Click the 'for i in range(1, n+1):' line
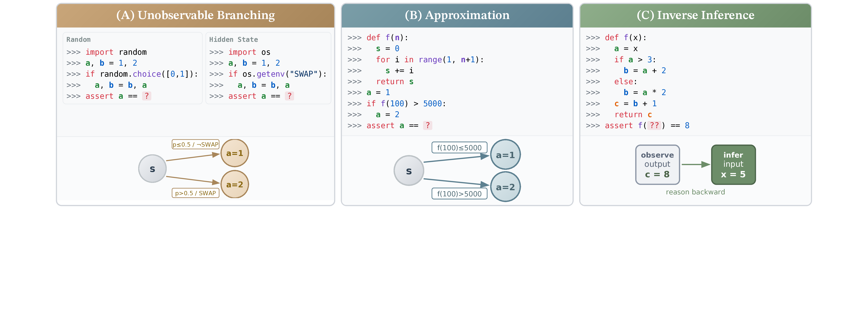Viewport: 868px width, 318px height. (x=415, y=60)
